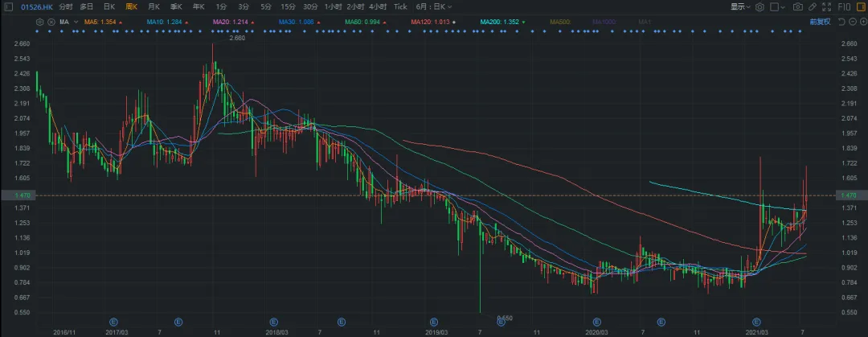Open the 显示 display dropdown
Image resolution: width=868 pixels, height=337 pixels.
(740, 6)
